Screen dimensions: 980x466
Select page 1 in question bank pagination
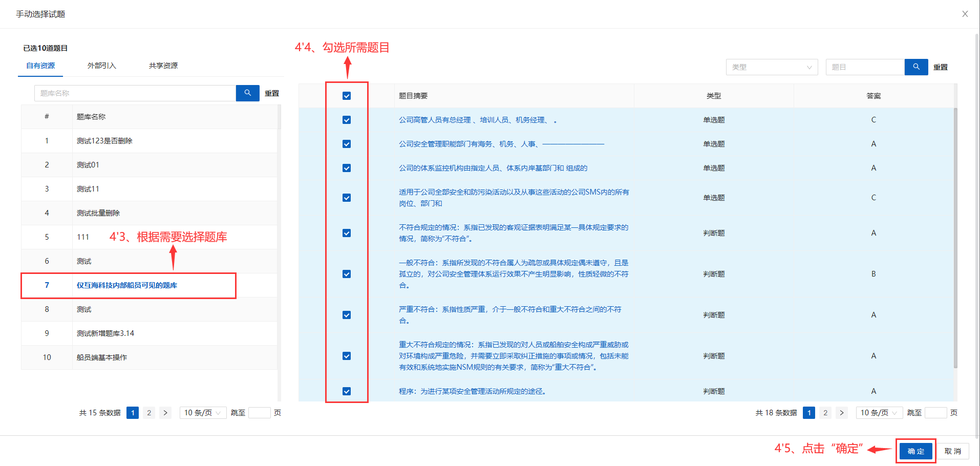(x=133, y=413)
